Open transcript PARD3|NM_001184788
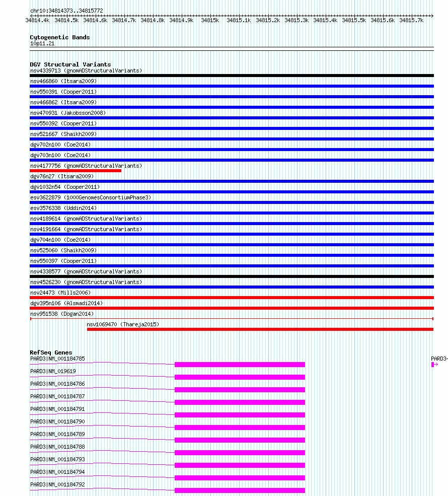 pos(57,447)
